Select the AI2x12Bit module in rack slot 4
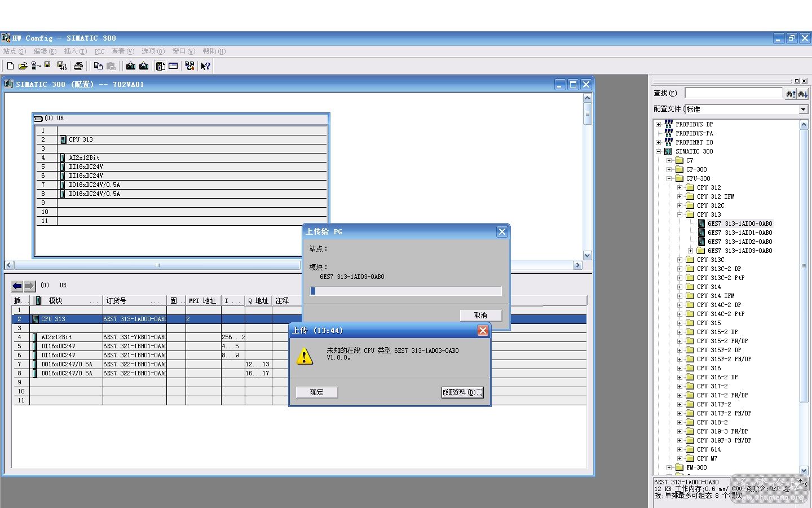 [84, 157]
